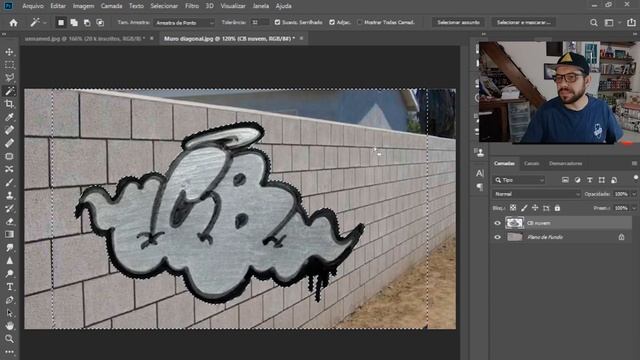Select the Crop tool
The height and width of the screenshot is (360, 640).
click(x=9, y=104)
